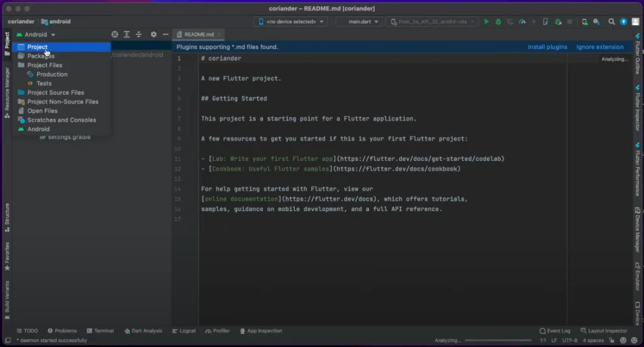
Task: Click the Select Opened File target icon
Action: 114,35
